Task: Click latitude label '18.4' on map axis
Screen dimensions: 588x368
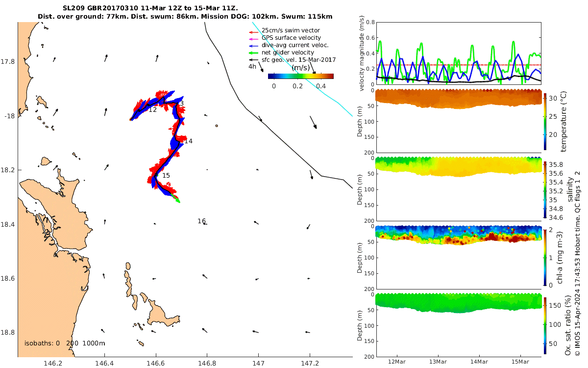Action: tap(8, 224)
